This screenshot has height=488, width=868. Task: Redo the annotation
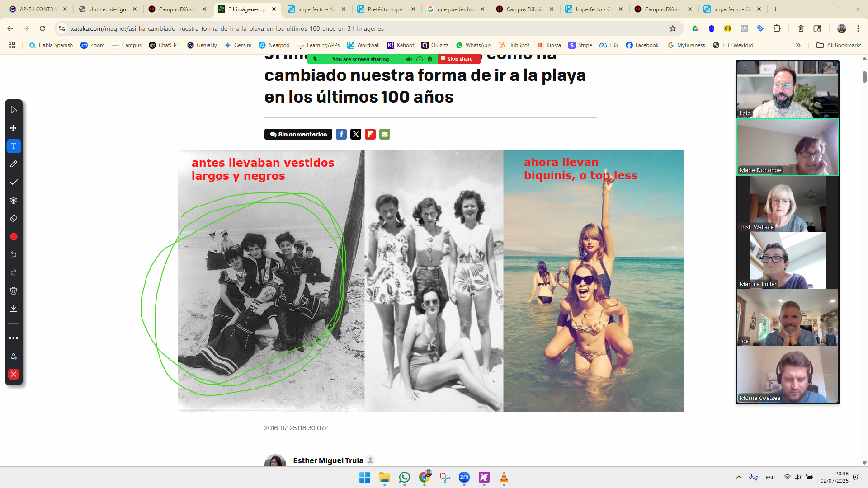[14, 272]
